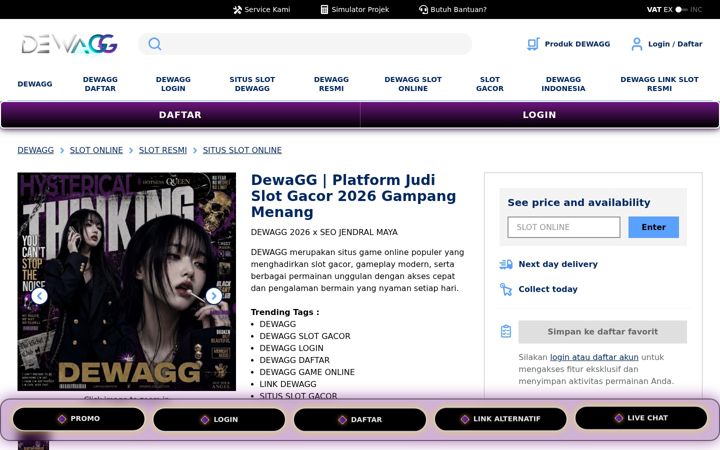Image resolution: width=720 pixels, height=450 pixels.
Task: Click the DEWAGG SLOT GACOR trending tag
Action: [x=305, y=336]
